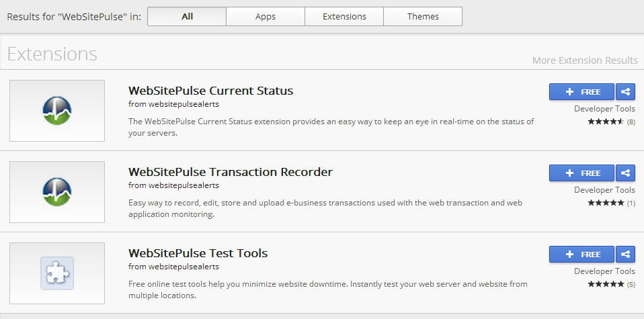Viewport: 644px width, 319px height.
Task: Click the (8) review count for Current Status
Action: 631,122
